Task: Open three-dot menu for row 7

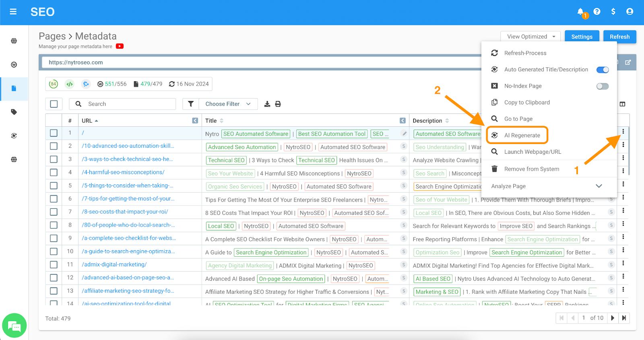Action: pos(623,210)
